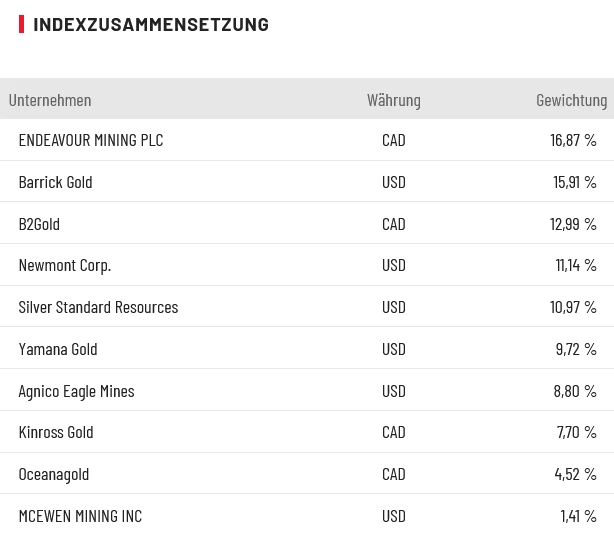
Task: Click Silver Standard Resources row name
Action: point(98,307)
